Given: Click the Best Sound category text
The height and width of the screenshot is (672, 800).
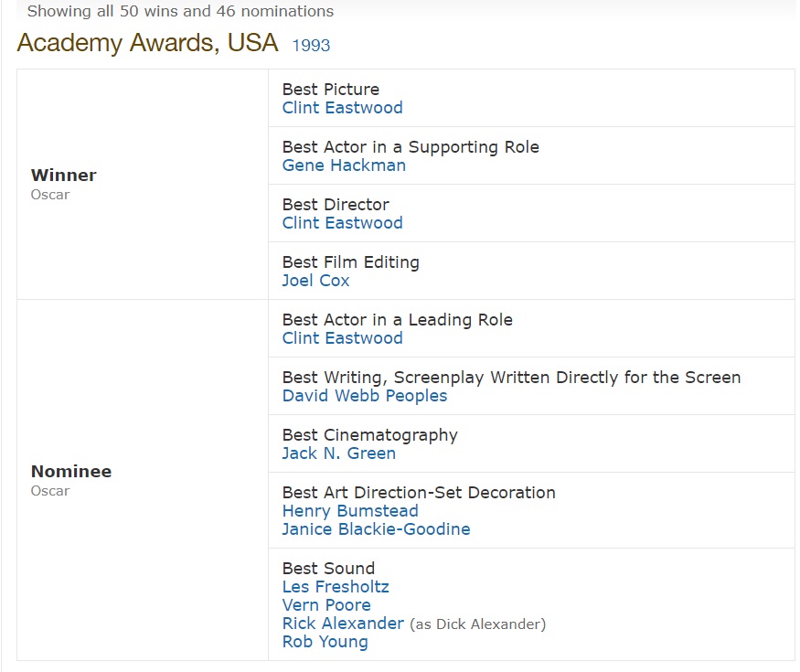Looking at the screenshot, I should (x=328, y=569).
